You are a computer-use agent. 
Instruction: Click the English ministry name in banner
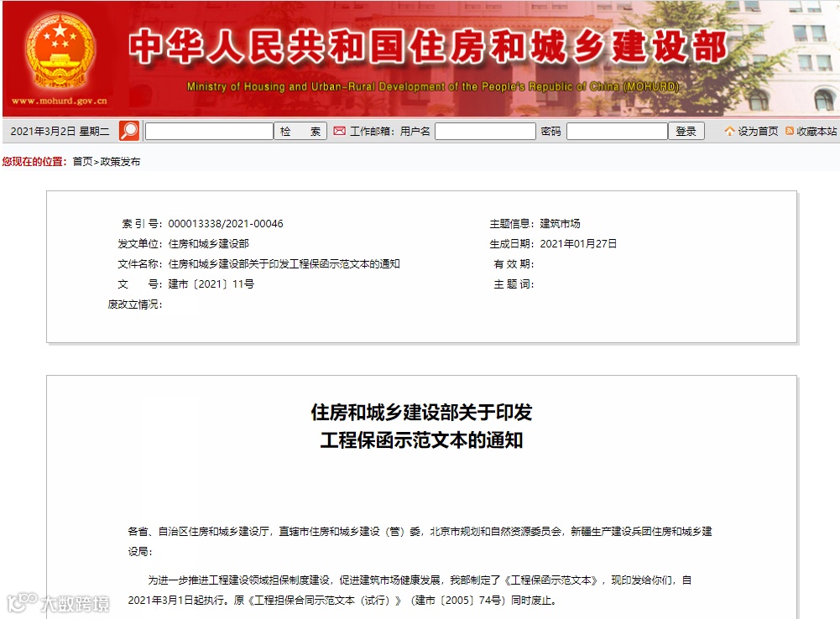click(433, 86)
